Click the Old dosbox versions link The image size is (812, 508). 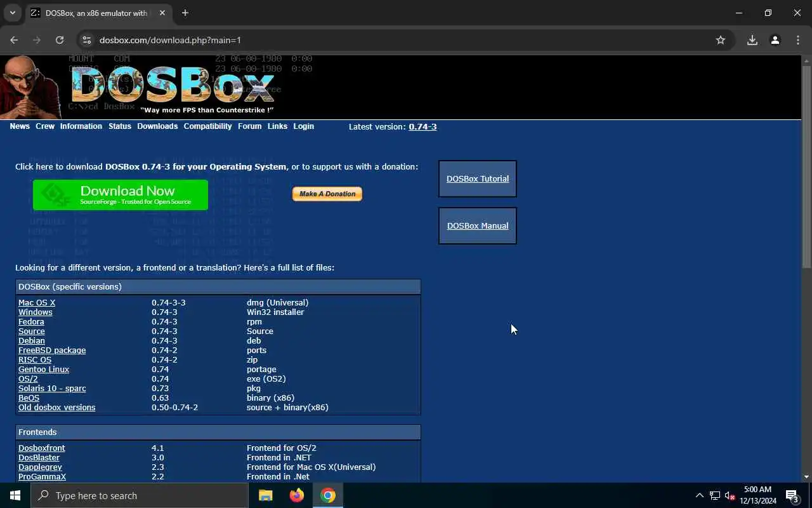coord(57,408)
